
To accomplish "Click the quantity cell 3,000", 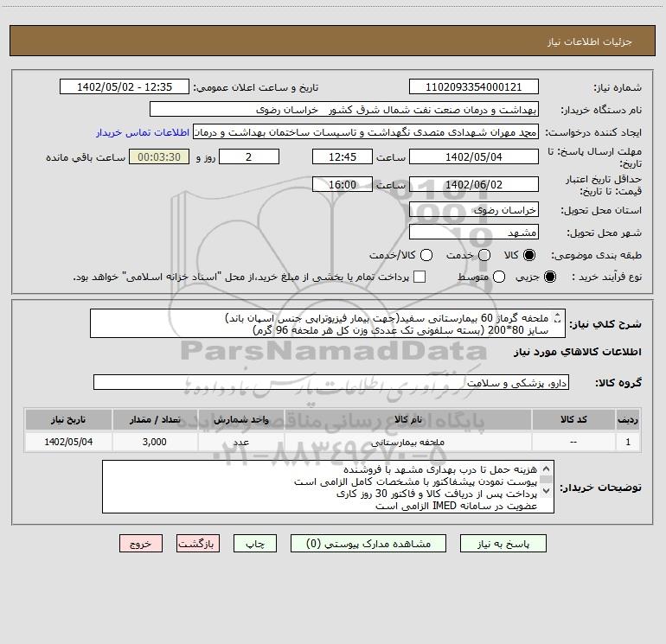I will coord(155,443).
